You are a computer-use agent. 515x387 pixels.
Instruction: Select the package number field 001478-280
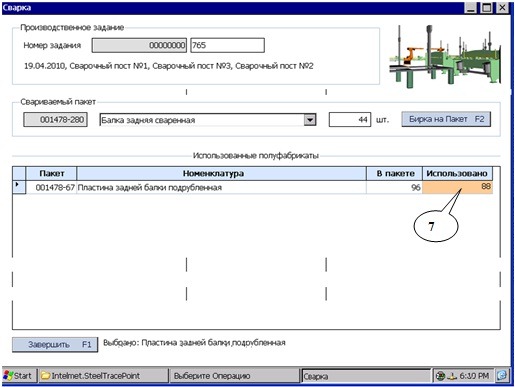pyautogui.click(x=55, y=120)
